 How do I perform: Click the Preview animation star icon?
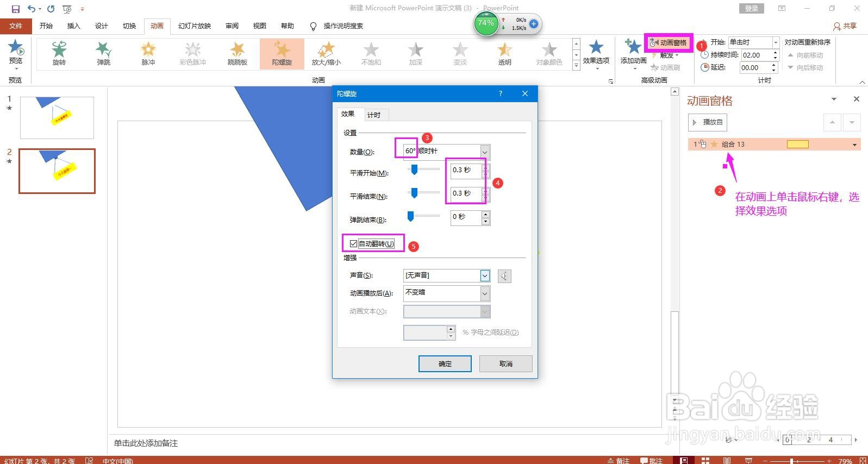(x=16, y=48)
